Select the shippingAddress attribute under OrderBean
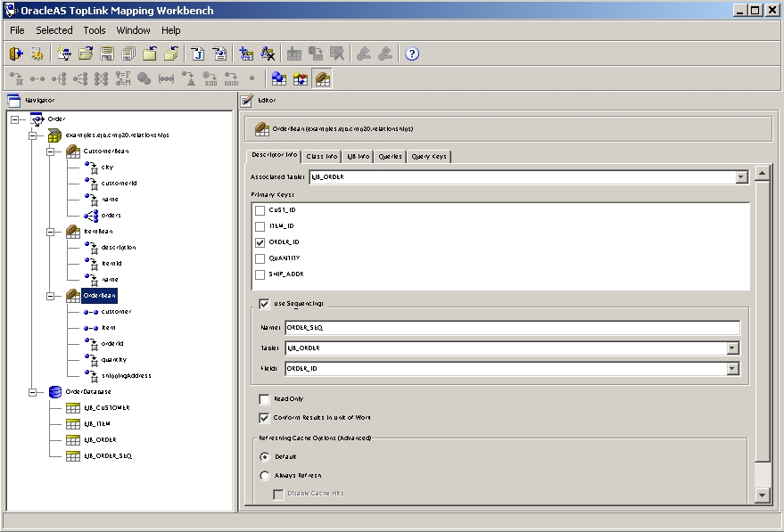Screen dimensions: 784x532 [126, 376]
